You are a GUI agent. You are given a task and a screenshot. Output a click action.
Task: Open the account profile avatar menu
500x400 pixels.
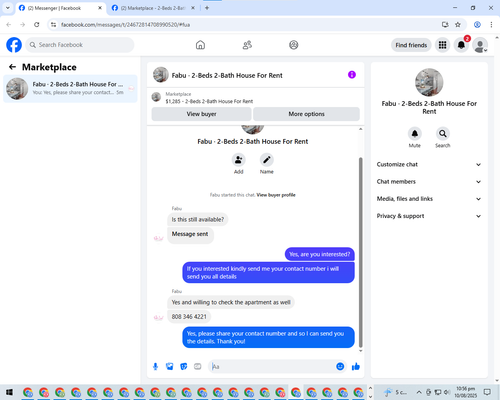point(480,45)
